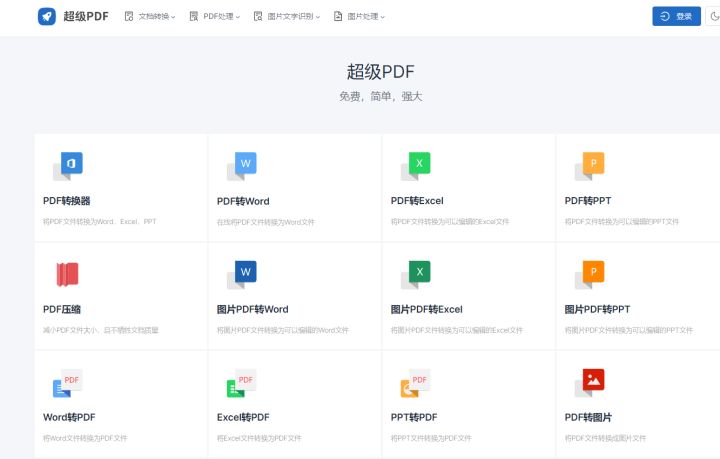Click the magnifier icon beside 图片文字识别
Screen dimensions: 720x459
pyautogui.click(x=258, y=17)
